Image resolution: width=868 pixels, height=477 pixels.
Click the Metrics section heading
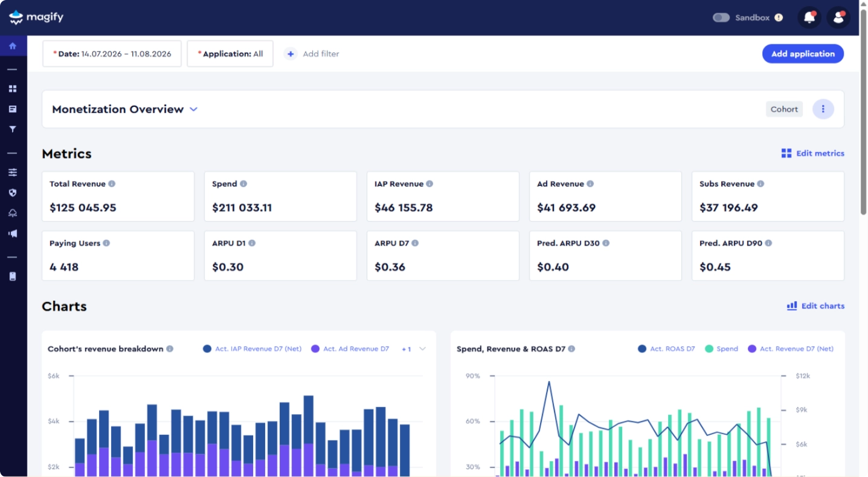(66, 154)
